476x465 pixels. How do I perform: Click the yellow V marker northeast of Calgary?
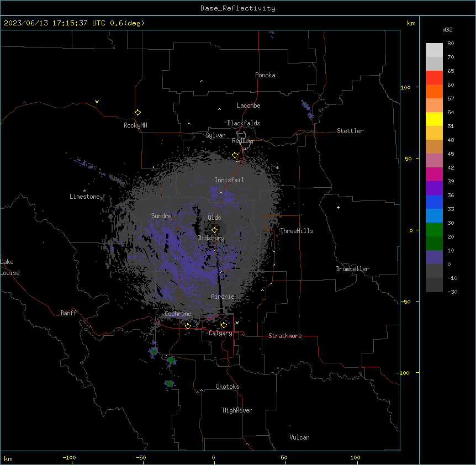(x=237, y=323)
